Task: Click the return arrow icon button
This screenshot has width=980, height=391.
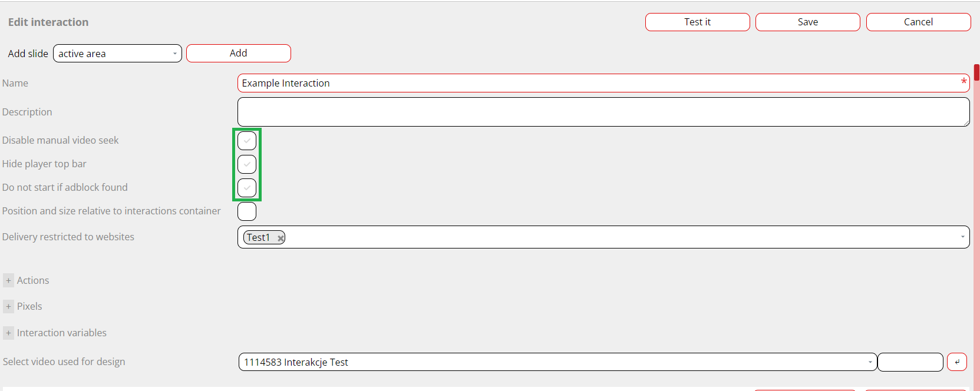Action: [956, 362]
